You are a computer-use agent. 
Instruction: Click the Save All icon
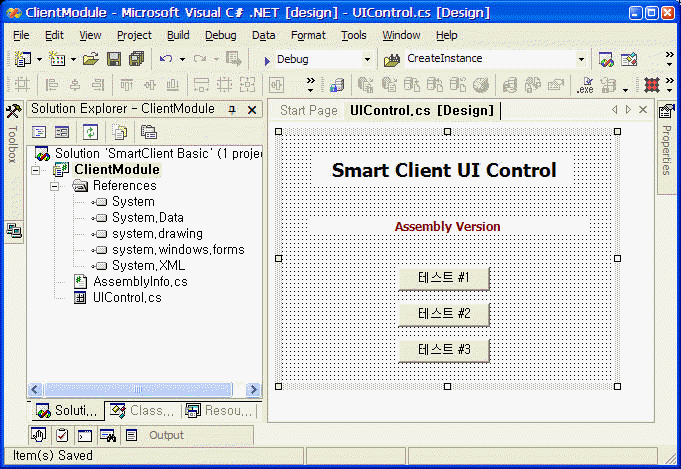137,59
